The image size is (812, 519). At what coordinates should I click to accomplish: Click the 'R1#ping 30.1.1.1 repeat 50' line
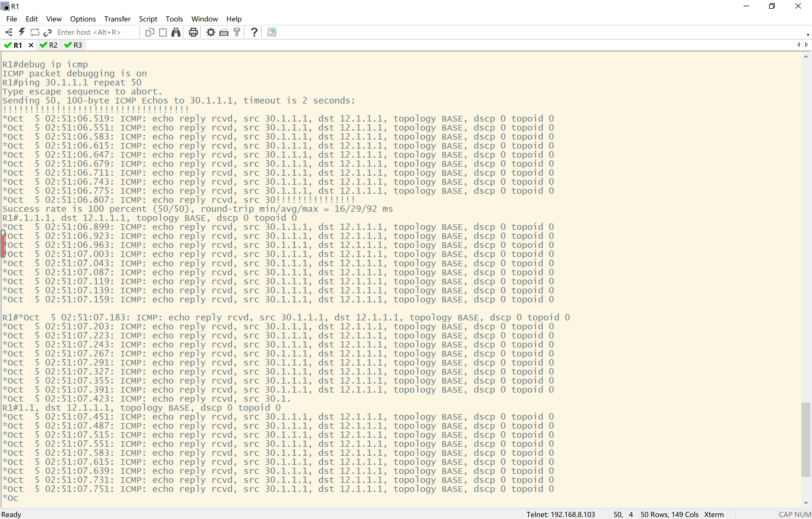tap(72, 82)
